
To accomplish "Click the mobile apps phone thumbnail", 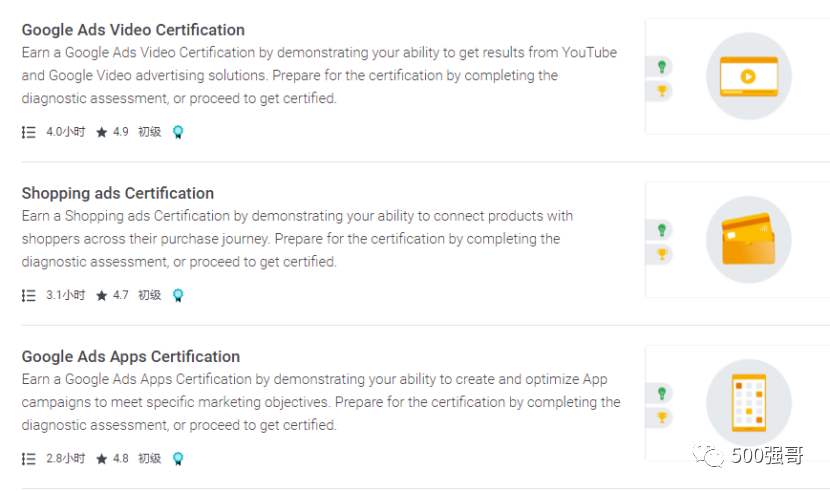I will coord(748,402).
